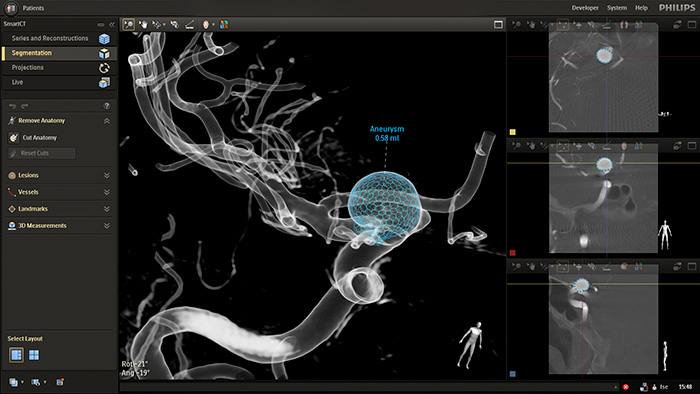
Task: Click the red square plane swatch
Action: tap(512, 253)
